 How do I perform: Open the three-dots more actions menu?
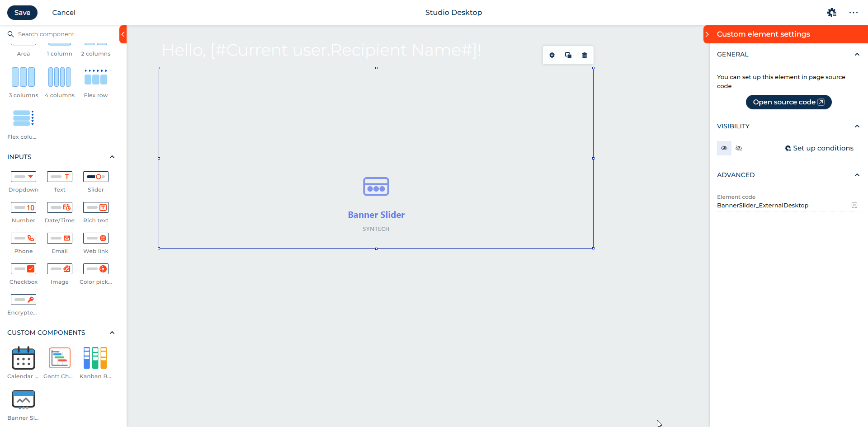(853, 13)
